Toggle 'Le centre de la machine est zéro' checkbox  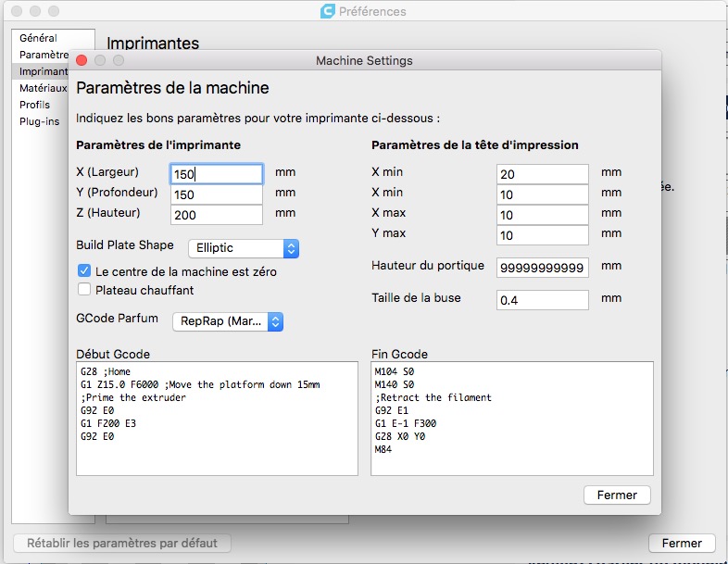coord(84,270)
